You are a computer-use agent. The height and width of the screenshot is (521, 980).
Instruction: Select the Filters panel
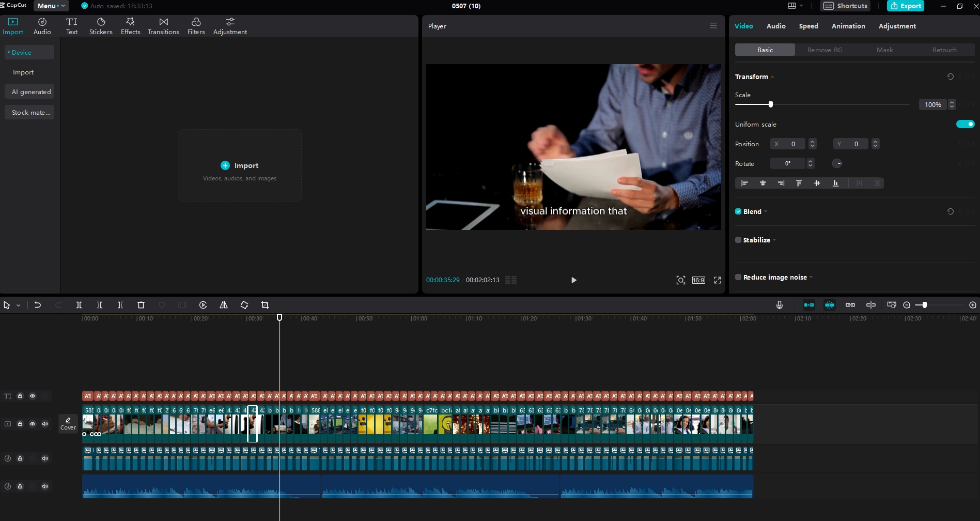coord(196,26)
